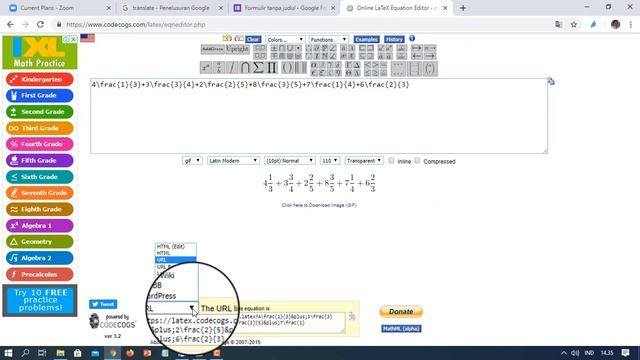The image size is (640, 360).
Task: Click Try 10 FREE practice problems banner
Action: (40, 300)
